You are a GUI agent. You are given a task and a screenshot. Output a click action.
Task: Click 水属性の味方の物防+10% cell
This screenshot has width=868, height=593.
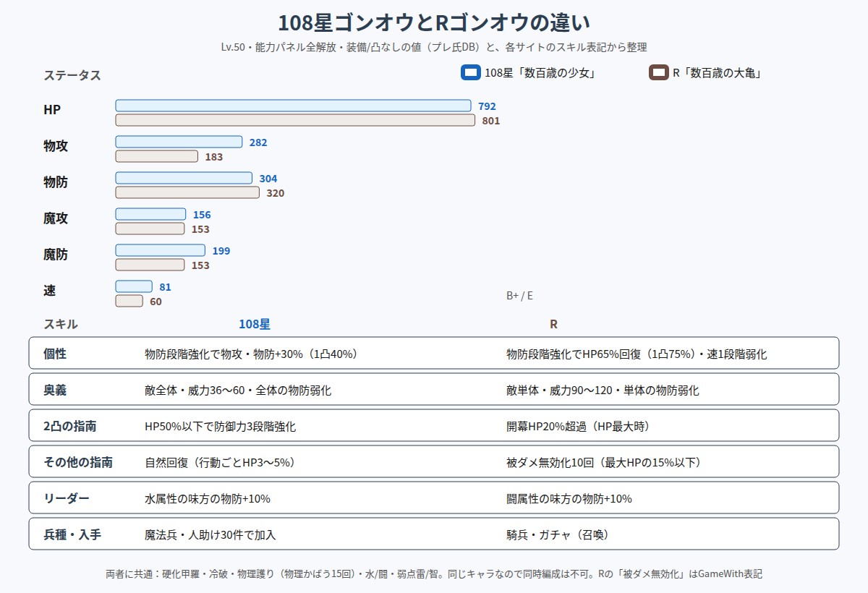(208, 499)
